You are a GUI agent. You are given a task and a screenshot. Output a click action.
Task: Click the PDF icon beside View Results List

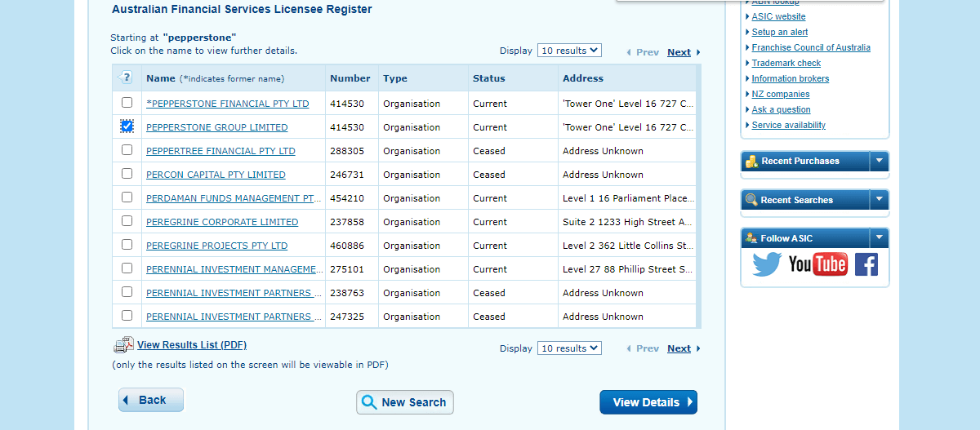pos(123,345)
